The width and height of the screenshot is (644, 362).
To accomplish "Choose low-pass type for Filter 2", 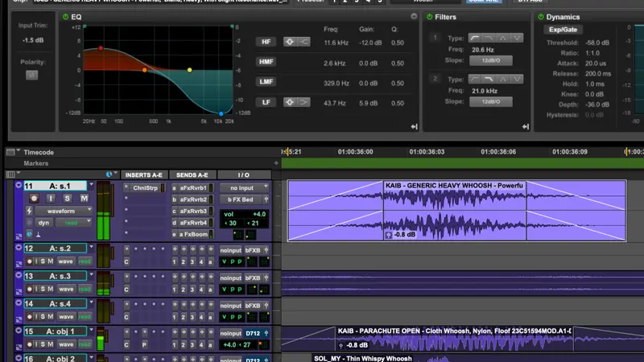I will tap(489, 79).
